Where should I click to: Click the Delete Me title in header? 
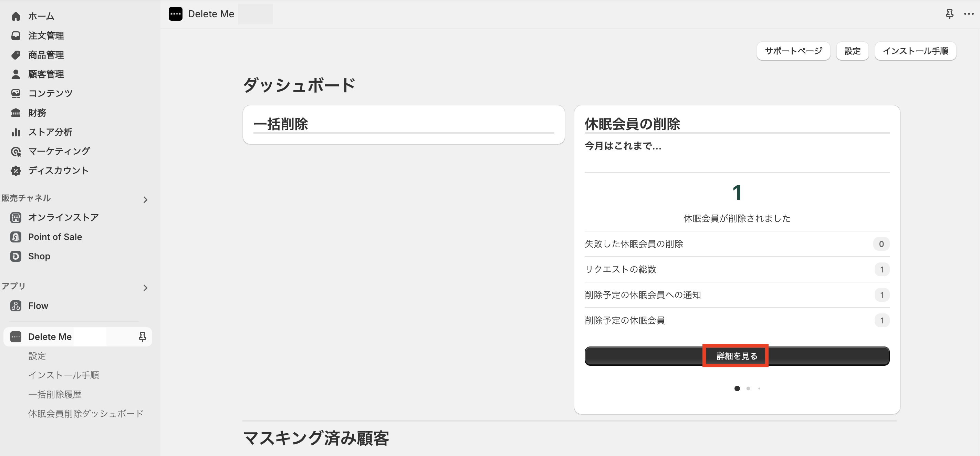point(211,14)
